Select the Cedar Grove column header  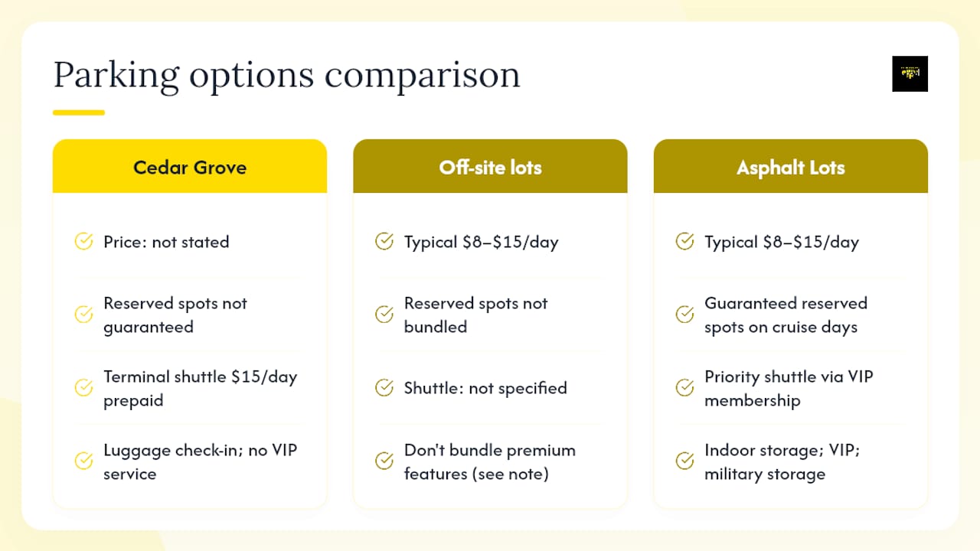point(190,166)
